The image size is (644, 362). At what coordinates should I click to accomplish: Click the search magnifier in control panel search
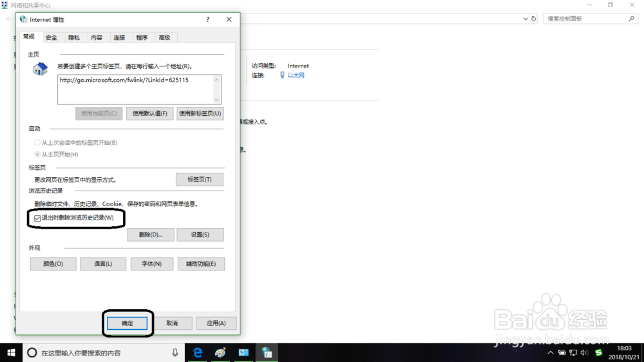(x=631, y=19)
